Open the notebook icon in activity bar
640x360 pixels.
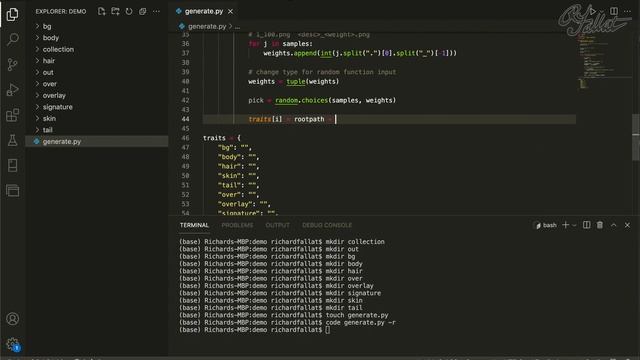[13, 165]
